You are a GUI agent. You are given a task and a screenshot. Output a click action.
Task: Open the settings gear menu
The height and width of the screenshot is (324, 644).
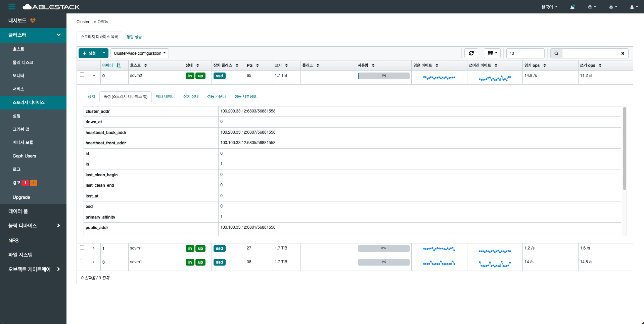tap(613, 7)
